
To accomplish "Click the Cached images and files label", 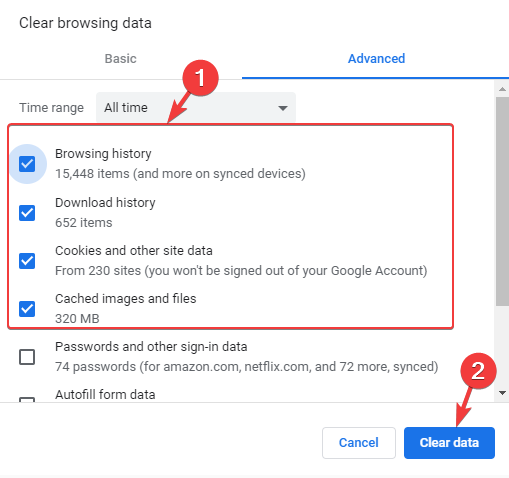I will [x=126, y=299].
